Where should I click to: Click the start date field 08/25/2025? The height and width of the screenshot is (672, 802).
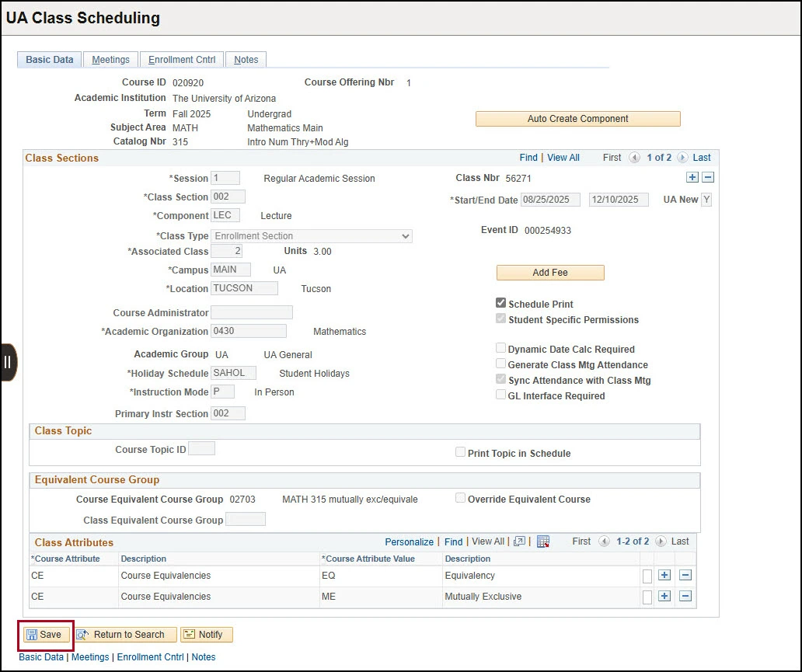click(550, 200)
